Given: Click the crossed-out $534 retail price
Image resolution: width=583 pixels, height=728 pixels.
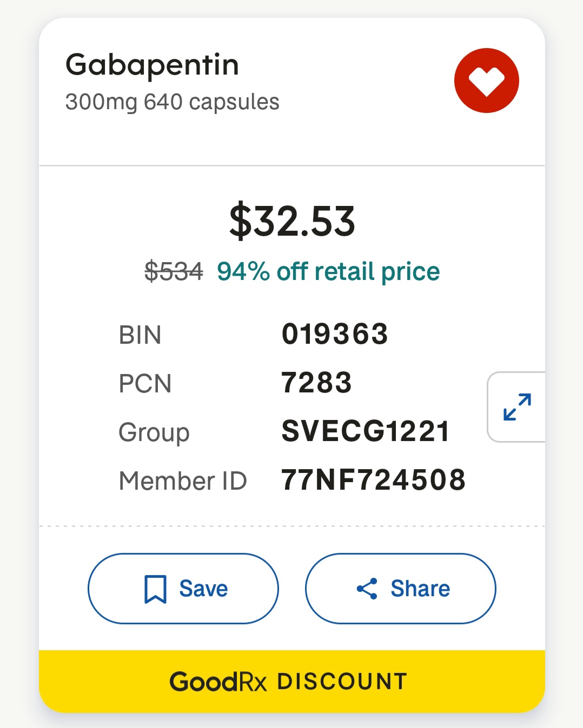Looking at the screenshot, I should tap(174, 271).
